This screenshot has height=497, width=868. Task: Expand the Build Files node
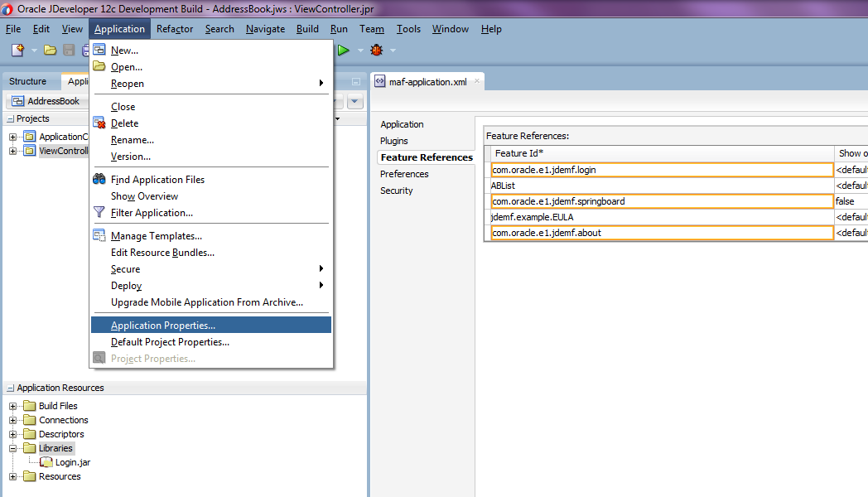pos(12,405)
